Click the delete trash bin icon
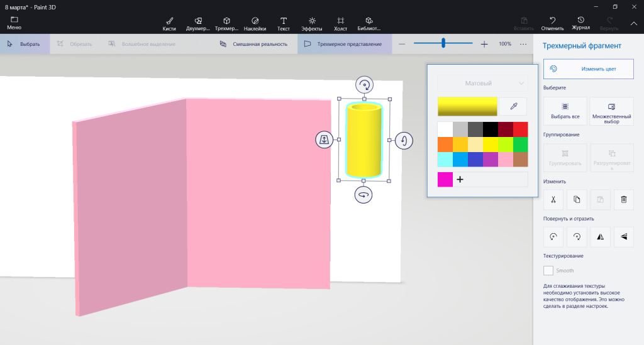Viewport: 644px width, 345px height. pyautogui.click(x=624, y=199)
